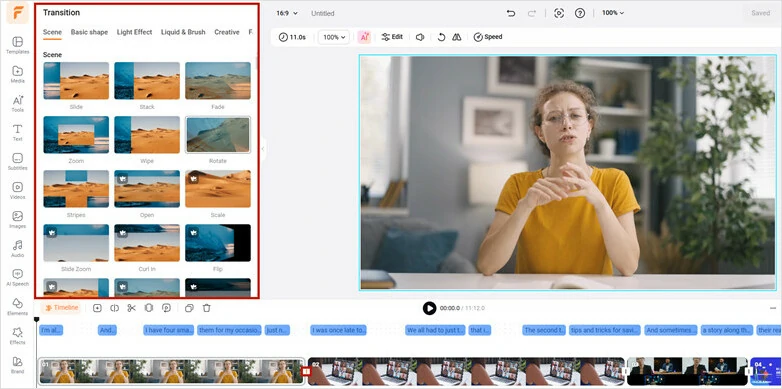Viewport: 782px width, 389px height.
Task: Toggle the Timeline view button
Action: (62, 308)
